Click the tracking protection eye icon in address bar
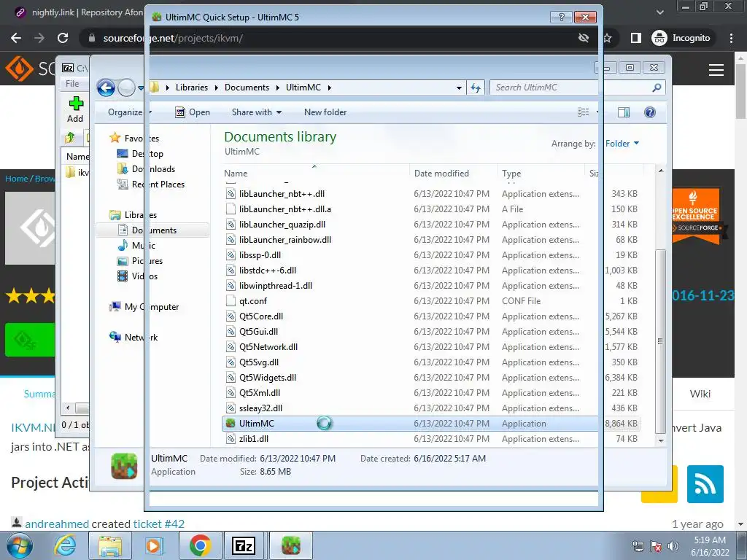Screen dimensions: 747x560 [583, 38]
